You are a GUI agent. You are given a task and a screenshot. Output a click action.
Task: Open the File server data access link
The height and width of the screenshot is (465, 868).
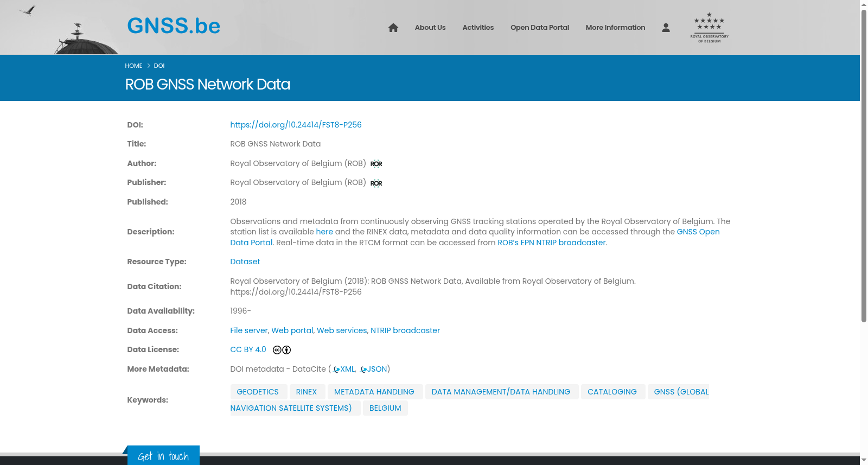tap(250, 330)
